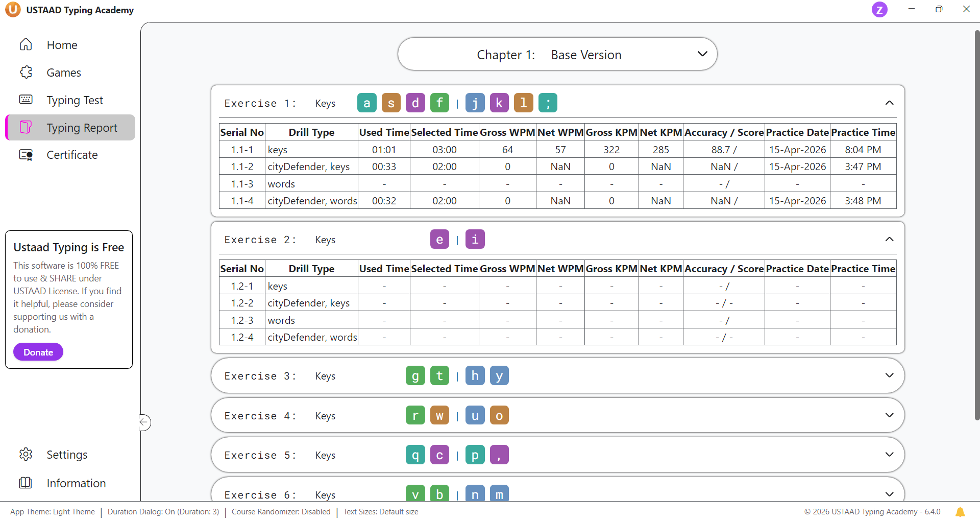This screenshot has width=980, height=521.
Task: Select the Typing Report menu item
Action: [82, 128]
